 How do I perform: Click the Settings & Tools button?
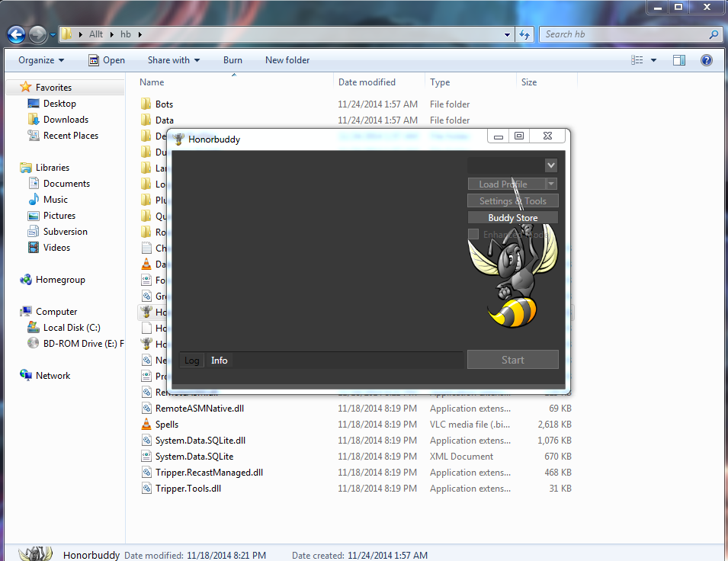coord(512,201)
